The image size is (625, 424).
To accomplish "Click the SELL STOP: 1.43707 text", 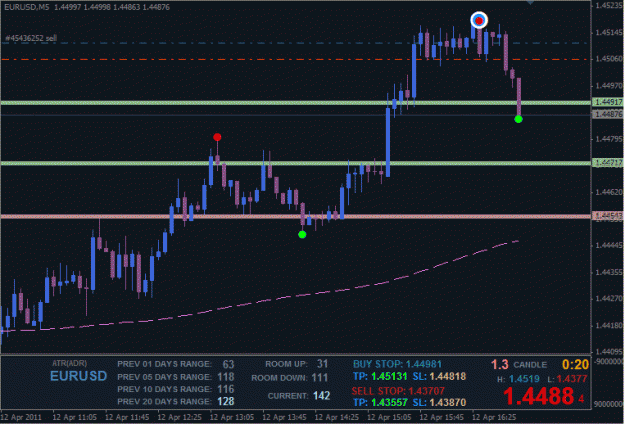I will click(398, 391).
